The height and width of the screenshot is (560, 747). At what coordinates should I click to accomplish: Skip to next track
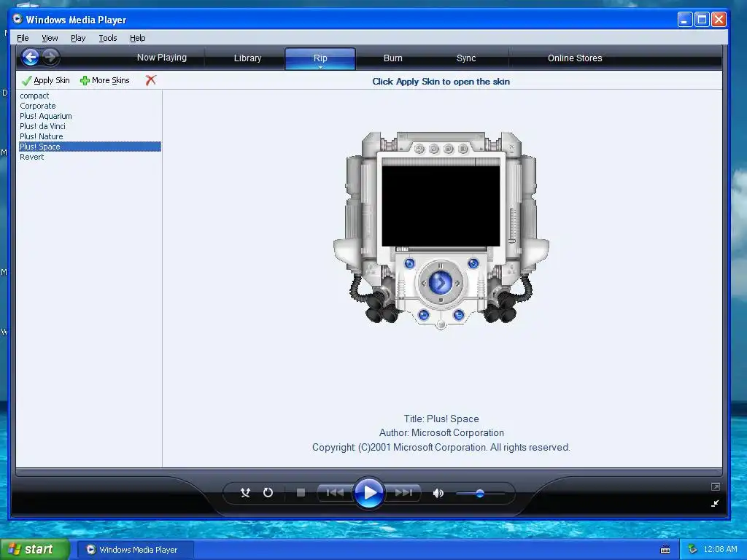403,492
